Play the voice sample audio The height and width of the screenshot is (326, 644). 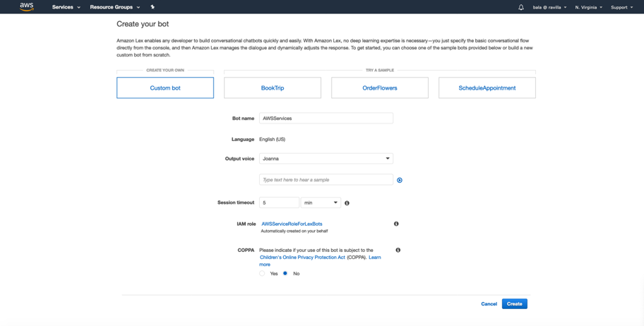400,180
